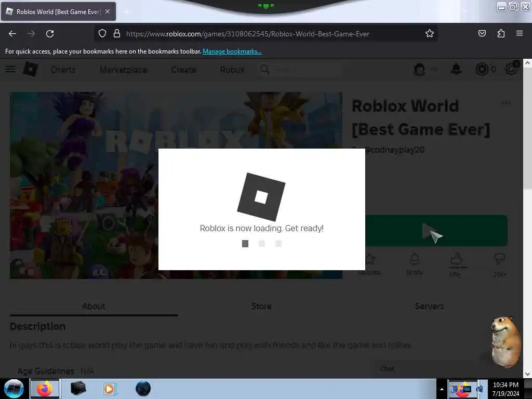This screenshot has width=532, height=399.
Task: Click the Description heading
Action: [37, 326]
